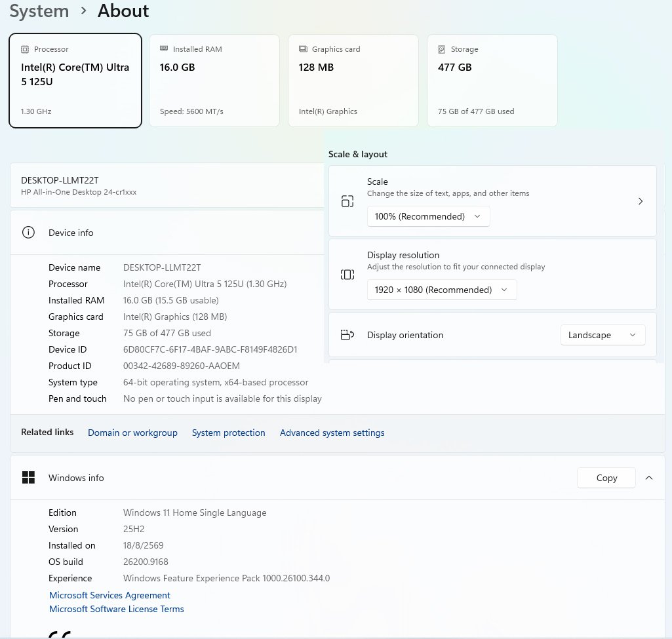Open Domain or workgroup link
The image size is (672, 639).
click(132, 433)
